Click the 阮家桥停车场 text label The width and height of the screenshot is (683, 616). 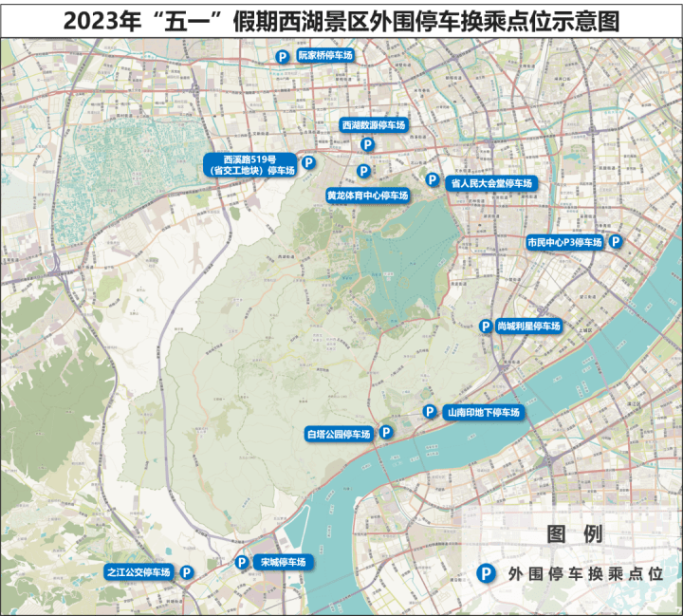tap(324, 57)
